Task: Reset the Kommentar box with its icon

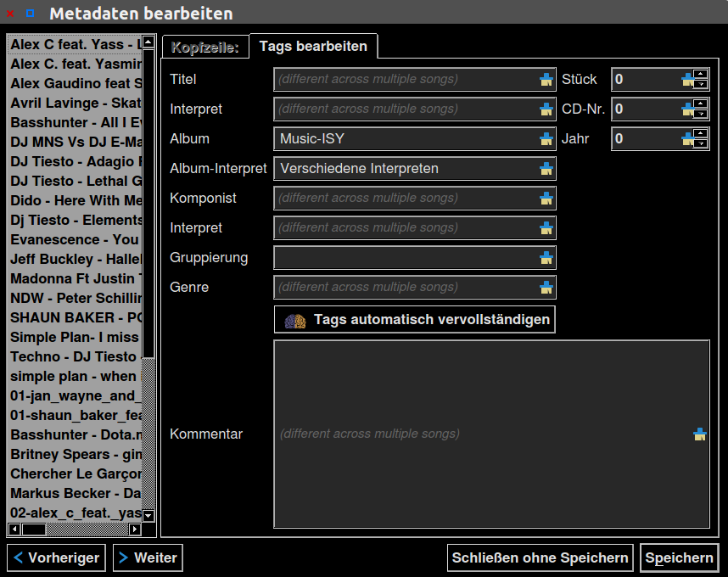Action: (699, 434)
